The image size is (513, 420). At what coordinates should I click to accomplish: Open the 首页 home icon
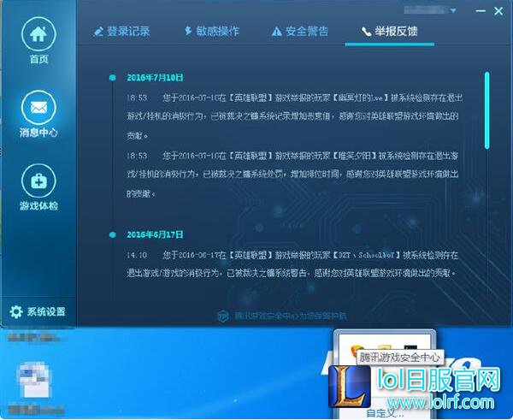(x=38, y=34)
